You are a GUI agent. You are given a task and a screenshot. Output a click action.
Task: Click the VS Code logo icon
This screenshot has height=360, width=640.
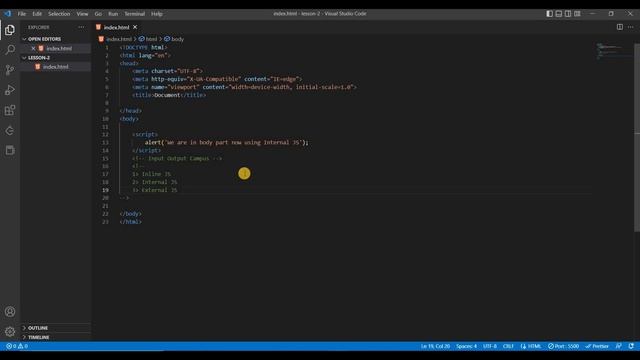click(8, 13)
